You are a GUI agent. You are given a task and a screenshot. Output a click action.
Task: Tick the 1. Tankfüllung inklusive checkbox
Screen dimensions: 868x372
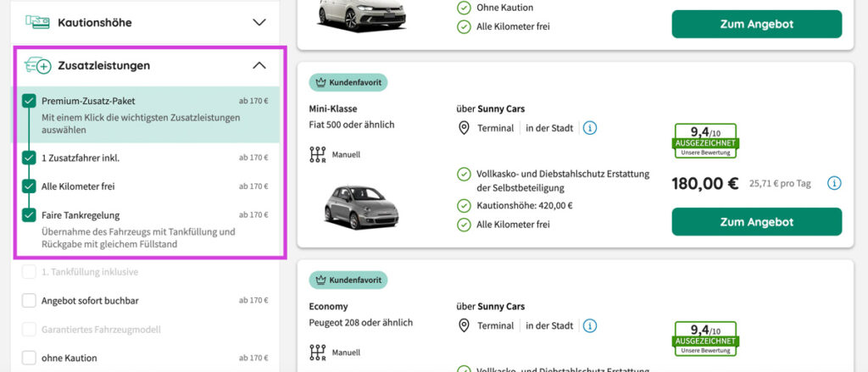click(29, 272)
